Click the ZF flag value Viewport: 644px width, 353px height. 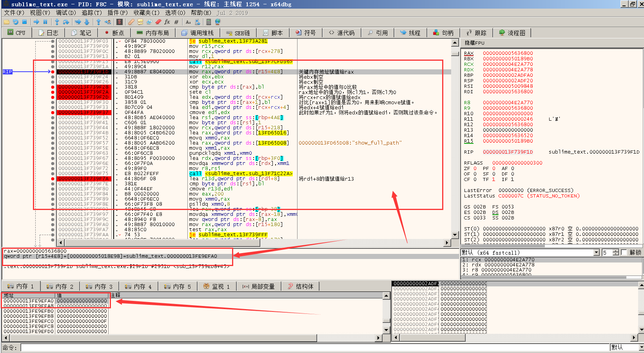tap(475, 168)
